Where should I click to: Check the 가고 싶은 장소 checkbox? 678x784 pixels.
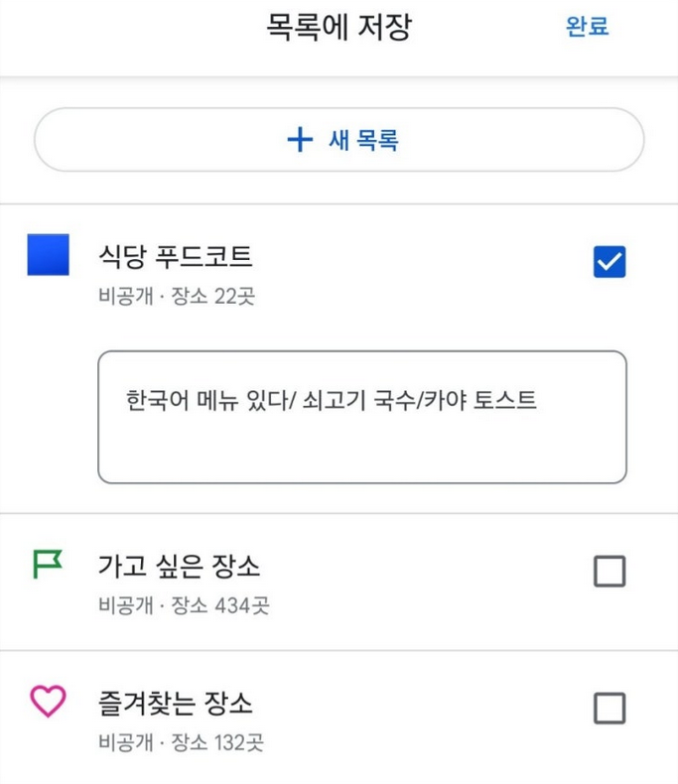click(609, 572)
